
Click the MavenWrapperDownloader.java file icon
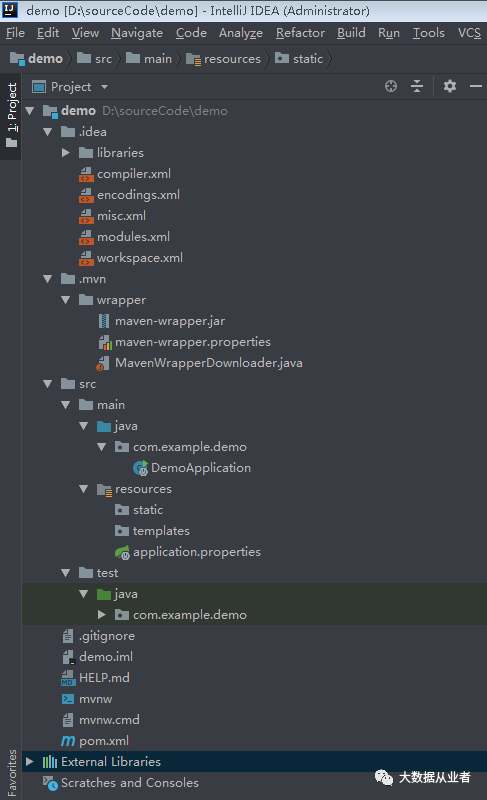coord(103,363)
